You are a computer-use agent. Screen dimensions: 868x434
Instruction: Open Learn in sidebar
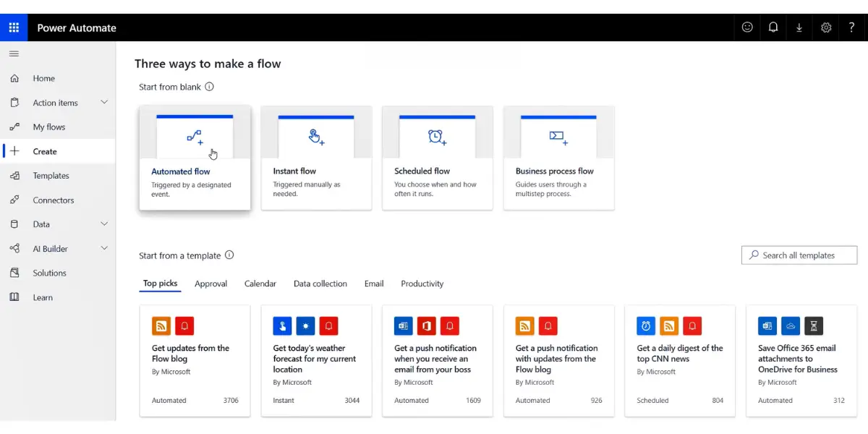[58, 297]
